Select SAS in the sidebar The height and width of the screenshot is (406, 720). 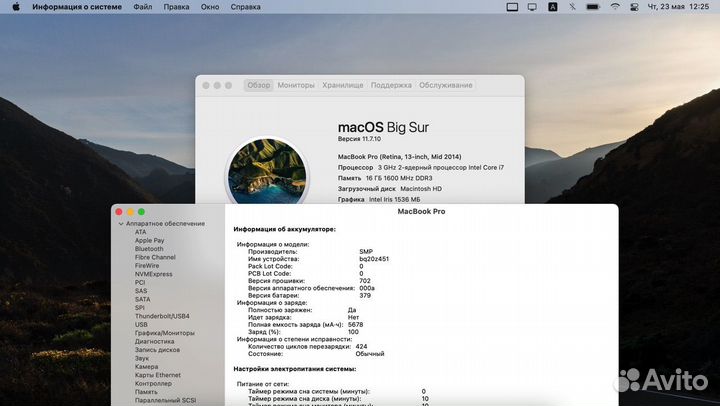click(x=141, y=291)
